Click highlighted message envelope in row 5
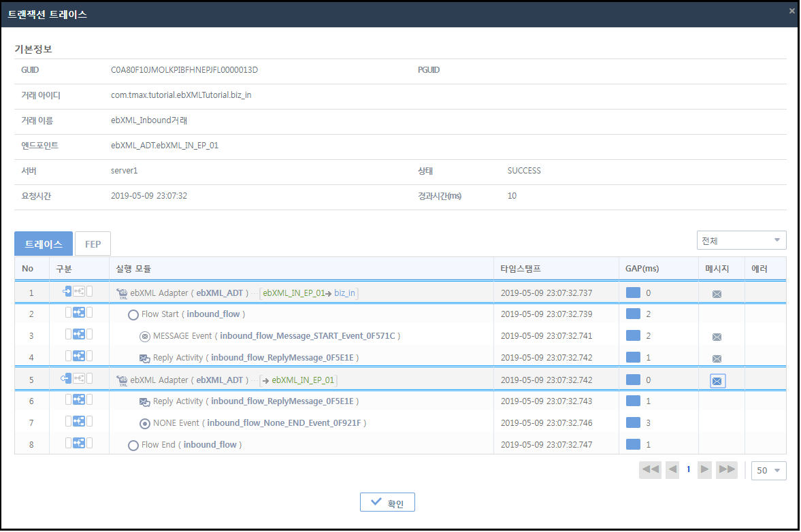The image size is (801, 532). tap(717, 381)
